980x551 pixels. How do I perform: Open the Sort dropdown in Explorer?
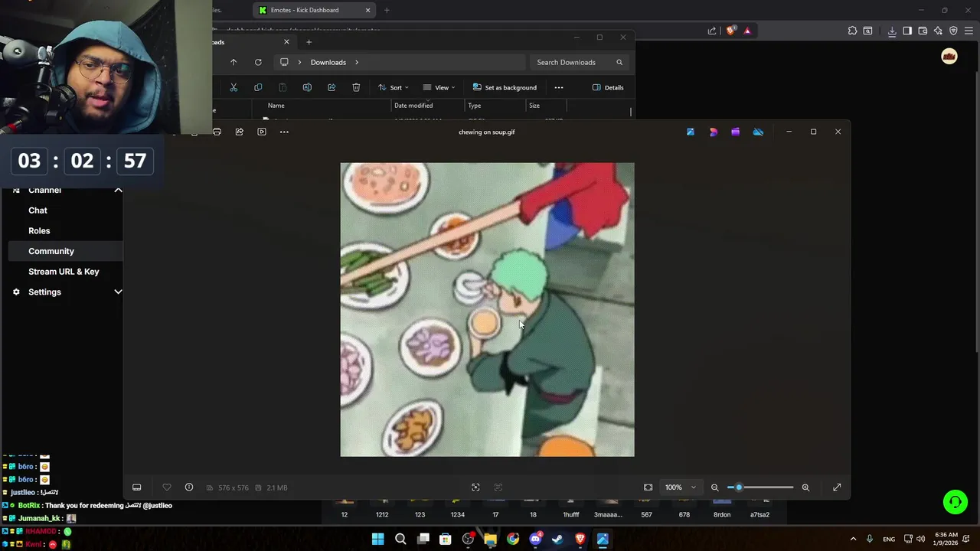click(394, 87)
